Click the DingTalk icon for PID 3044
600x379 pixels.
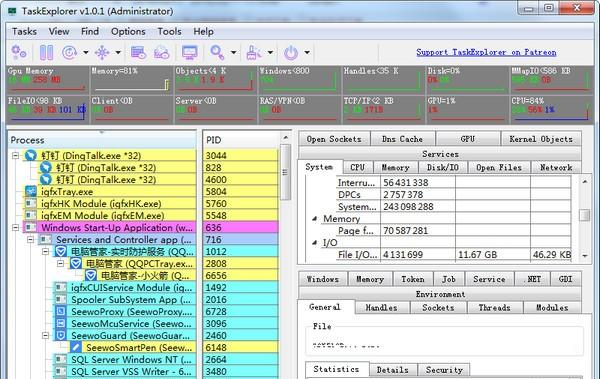tap(31, 155)
